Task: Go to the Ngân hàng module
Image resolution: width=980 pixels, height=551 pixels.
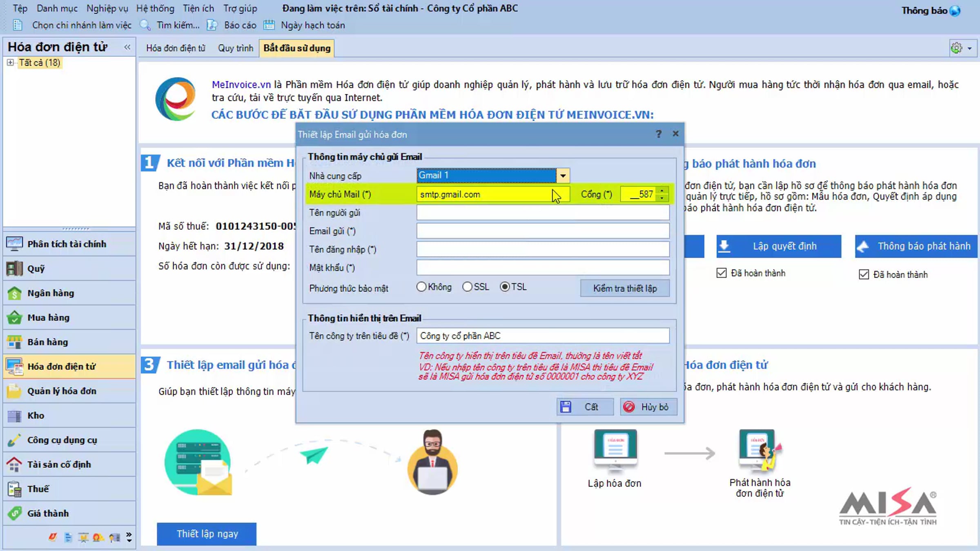Action: click(x=69, y=293)
